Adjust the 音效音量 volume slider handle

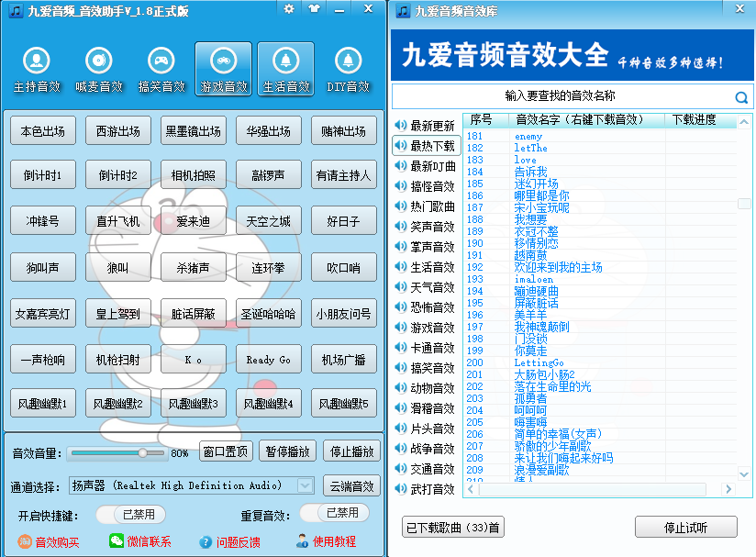click(143, 452)
